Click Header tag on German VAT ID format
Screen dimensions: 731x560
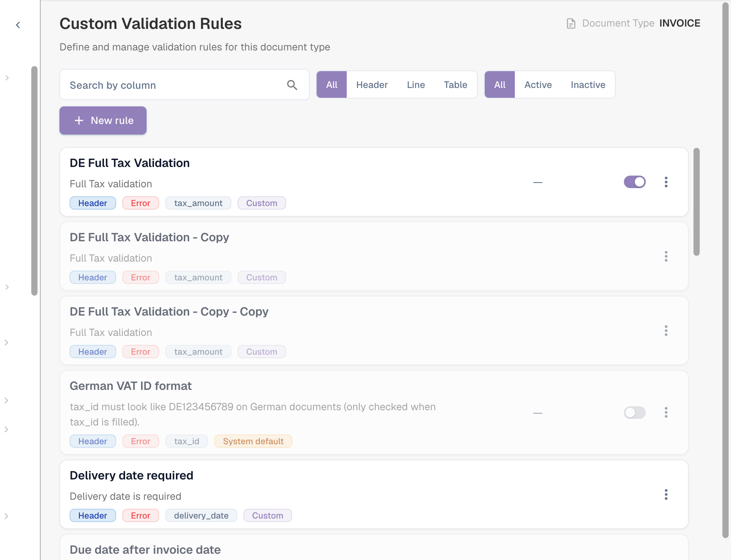click(x=93, y=441)
